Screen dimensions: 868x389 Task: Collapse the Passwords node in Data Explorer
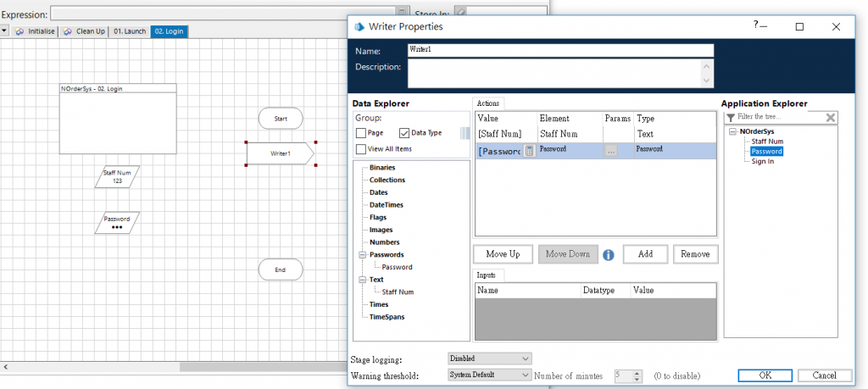[x=363, y=255]
